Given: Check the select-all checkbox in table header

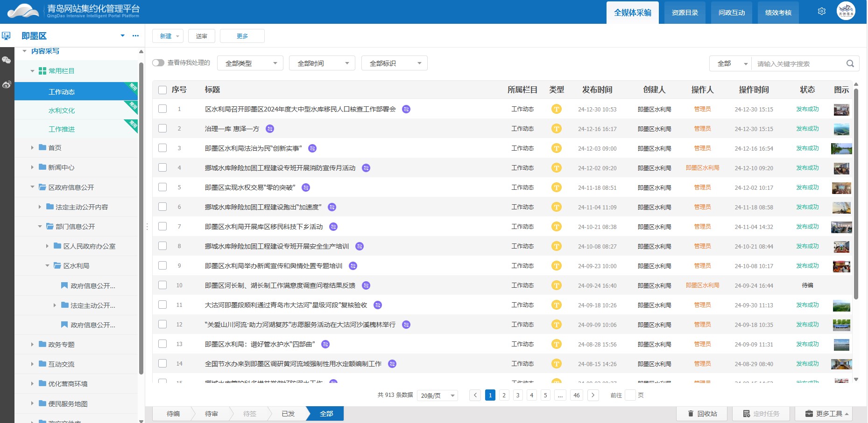Looking at the screenshot, I should [162, 90].
